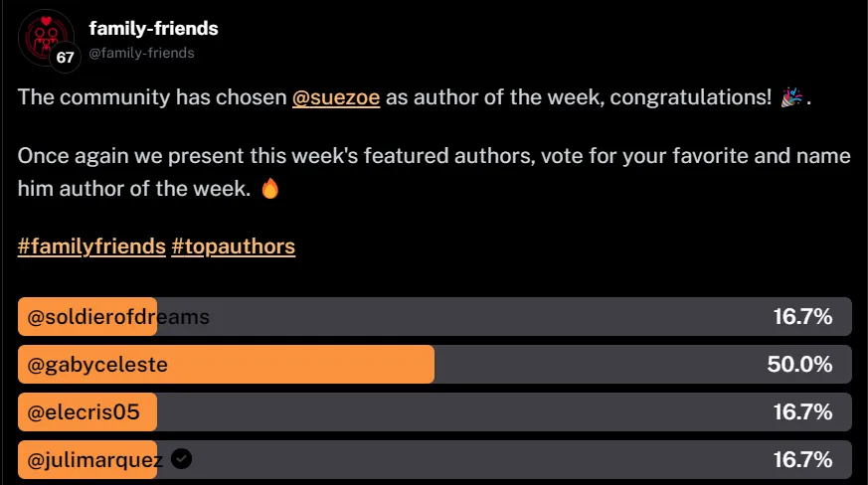Click the family-friends profile avatar
This screenshot has width=868, height=485.
(x=44, y=35)
